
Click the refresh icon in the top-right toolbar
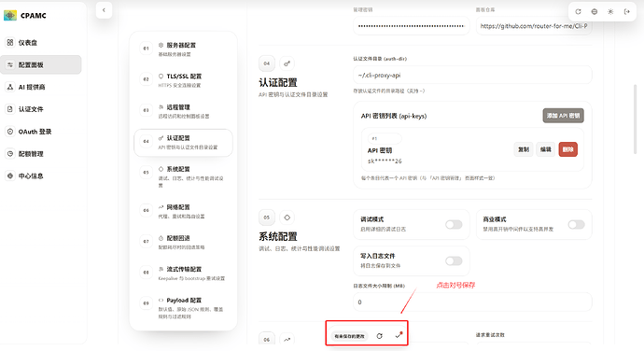click(578, 11)
